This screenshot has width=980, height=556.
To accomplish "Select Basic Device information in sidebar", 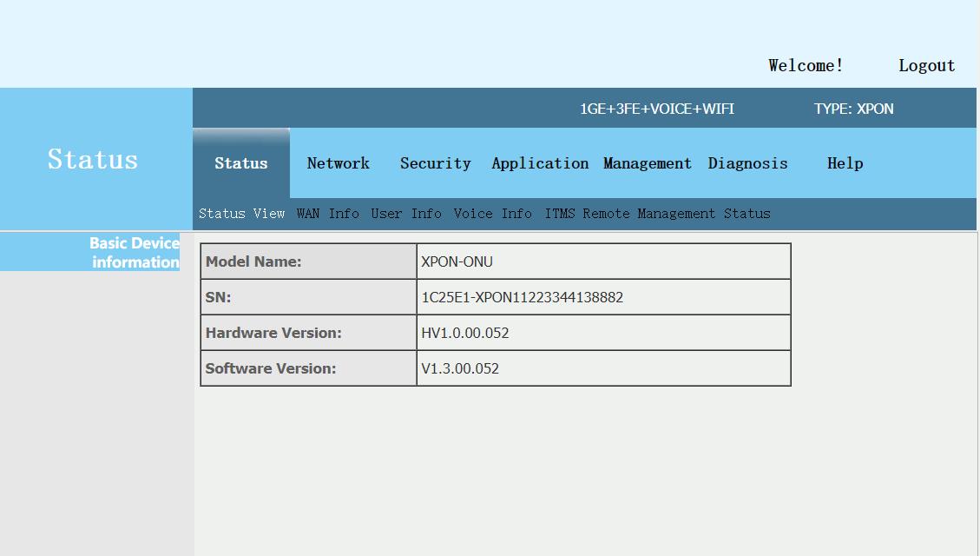I will click(x=134, y=253).
